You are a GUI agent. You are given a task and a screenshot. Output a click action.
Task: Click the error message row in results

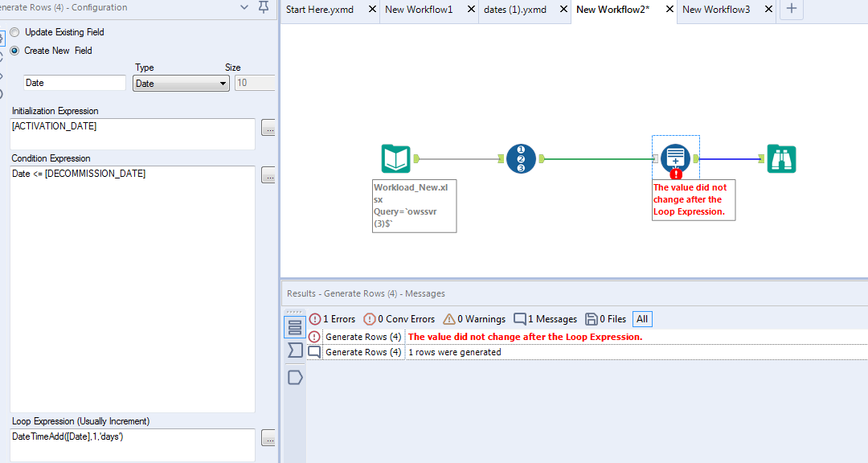[x=588, y=337]
